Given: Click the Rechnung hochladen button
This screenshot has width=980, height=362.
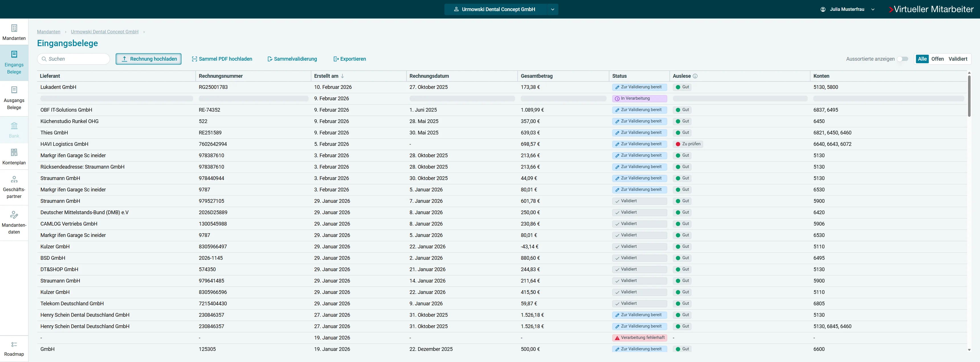Looking at the screenshot, I should click(x=148, y=59).
